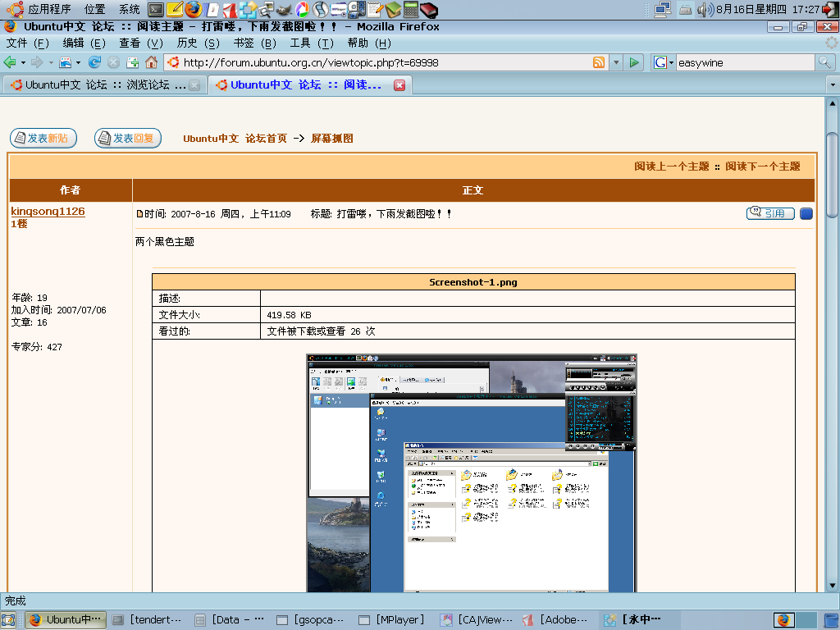Click the network connection tray icon

[x=663, y=9]
